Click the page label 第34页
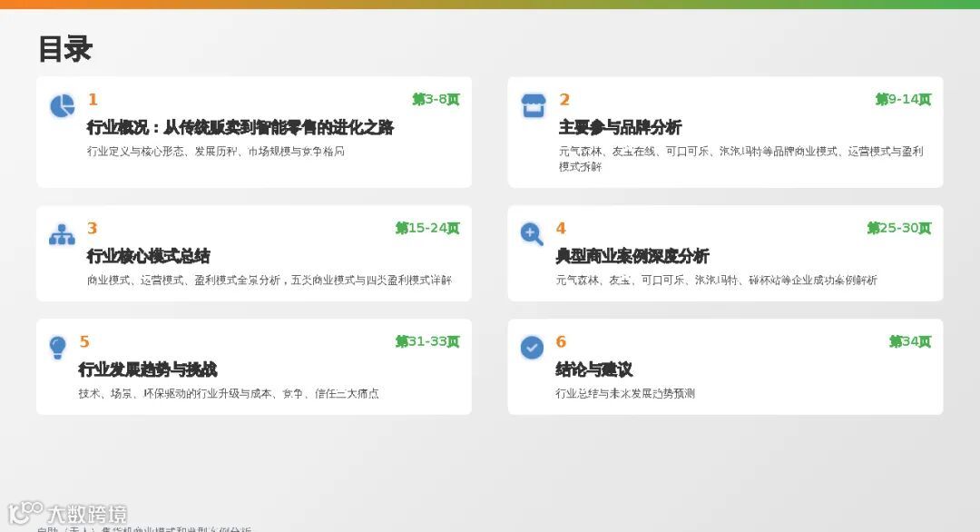980x532 pixels. pos(910,341)
